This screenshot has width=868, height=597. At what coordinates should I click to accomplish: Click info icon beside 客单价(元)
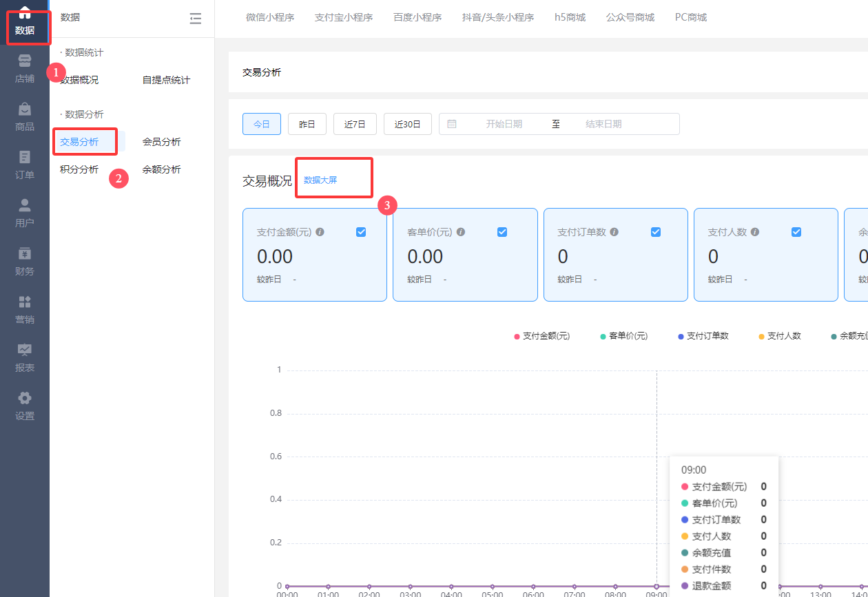pyautogui.click(x=461, y=232)
